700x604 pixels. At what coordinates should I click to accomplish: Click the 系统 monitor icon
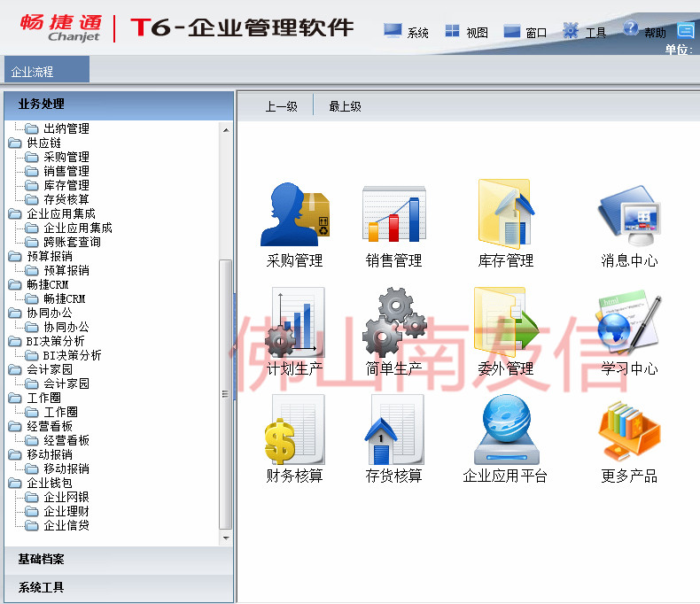393,30
